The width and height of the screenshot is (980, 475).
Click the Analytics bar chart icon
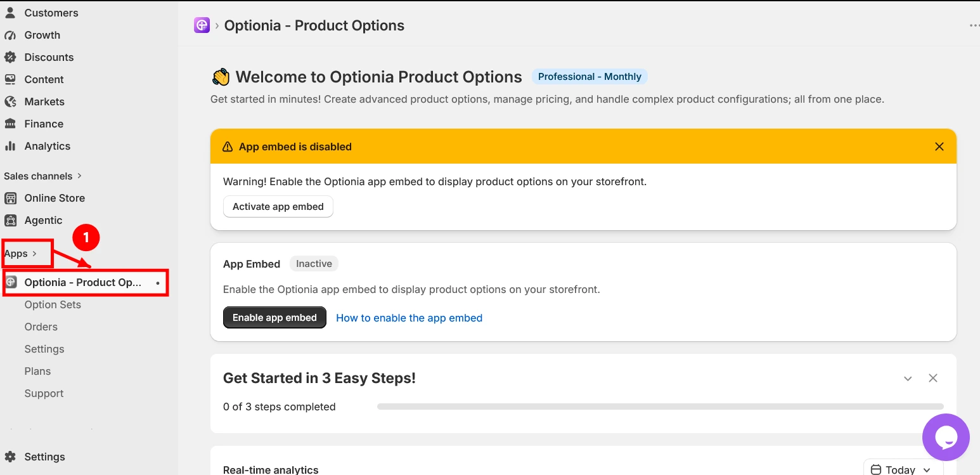pyautogui.click(x=10, y=146)
